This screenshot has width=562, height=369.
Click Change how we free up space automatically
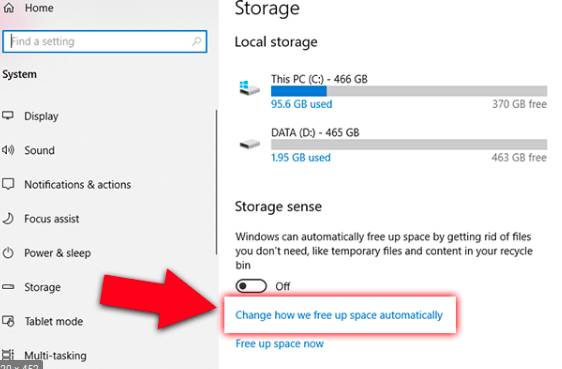coord(339,315)
